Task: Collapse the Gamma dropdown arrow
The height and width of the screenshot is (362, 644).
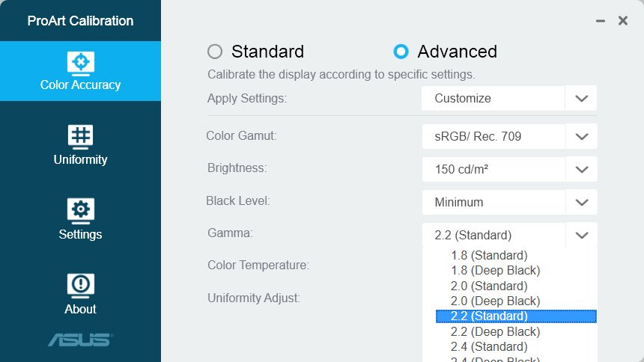Action: pyautogui.click(x=581, y=235)
